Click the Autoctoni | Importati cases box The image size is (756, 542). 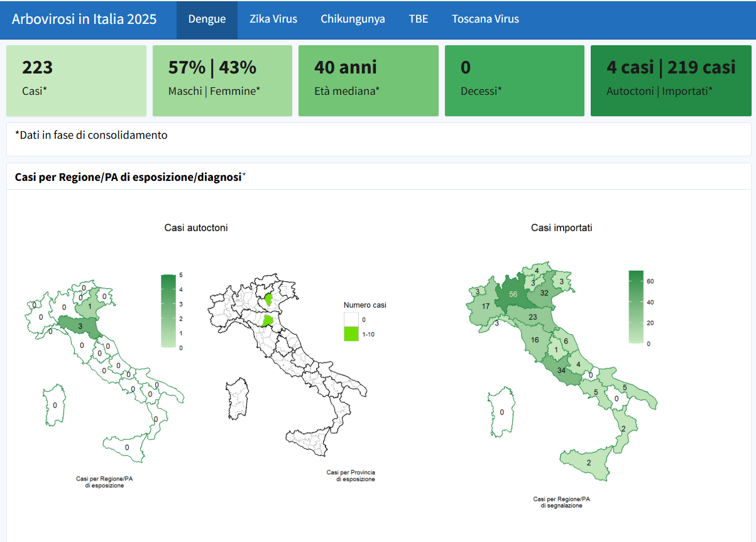click(x=671, y=80)
